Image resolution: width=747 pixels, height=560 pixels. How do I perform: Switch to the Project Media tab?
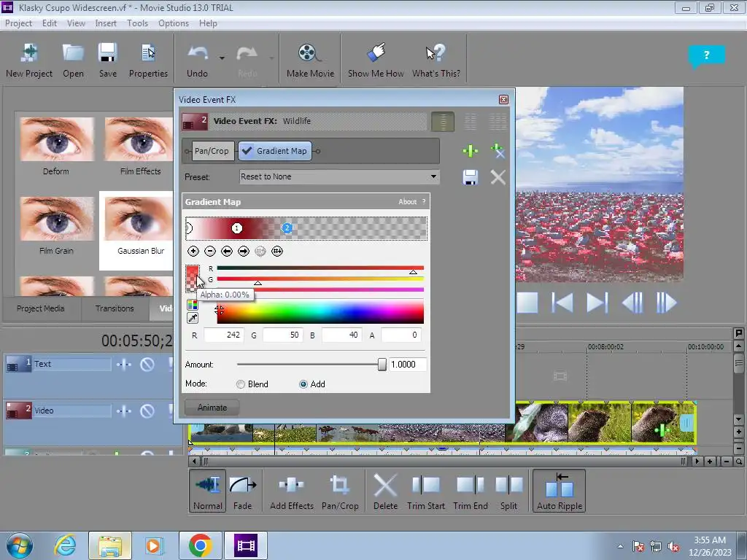41,308
